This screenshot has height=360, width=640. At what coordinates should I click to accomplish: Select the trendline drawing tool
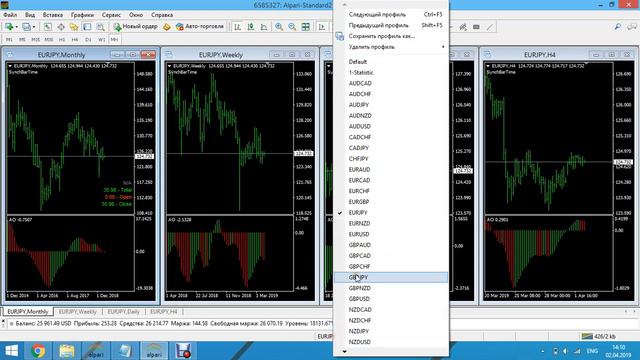[490, 27]
